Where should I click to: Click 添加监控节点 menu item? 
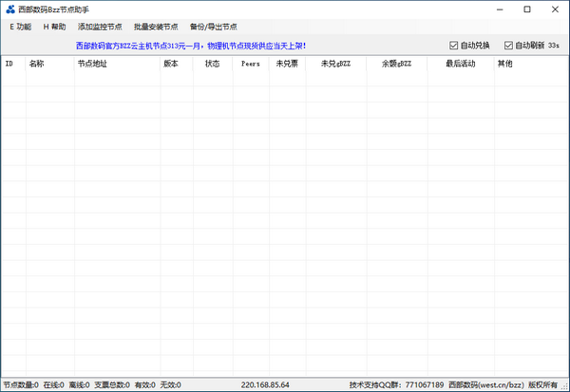coord(100,27)
